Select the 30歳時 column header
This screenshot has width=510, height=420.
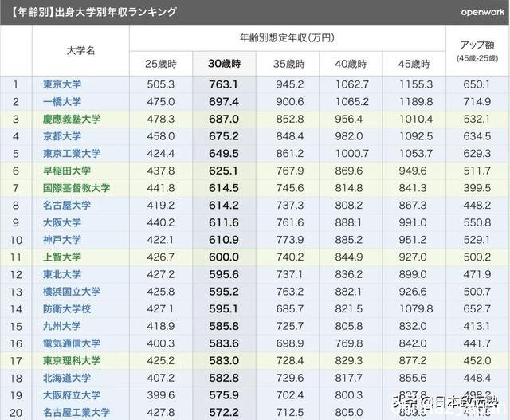point(224,64)
